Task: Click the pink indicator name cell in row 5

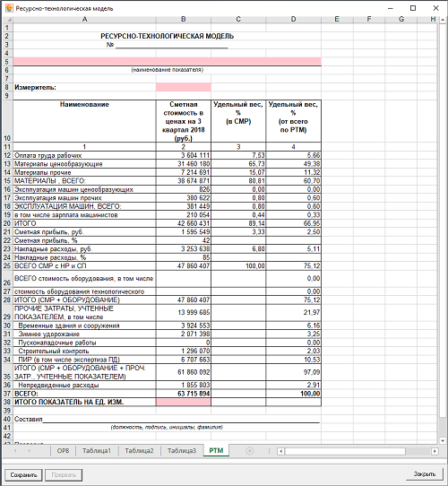Action: 168,61
